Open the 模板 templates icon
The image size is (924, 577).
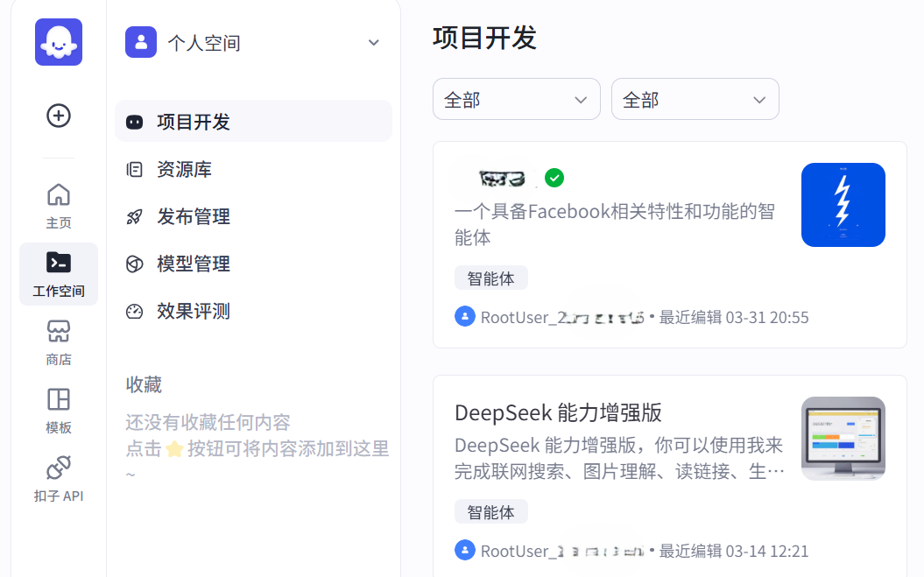pos(58,408)
